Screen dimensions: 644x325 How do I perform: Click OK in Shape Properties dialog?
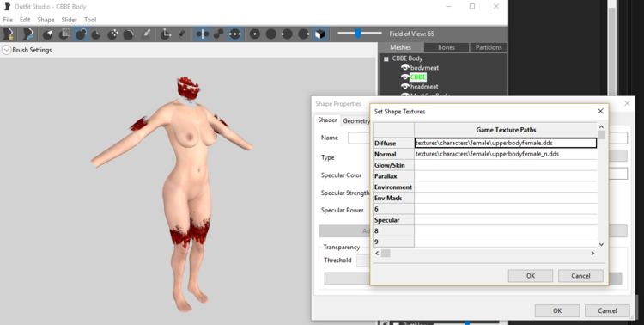pyautogui.click(x=557, y=310)
